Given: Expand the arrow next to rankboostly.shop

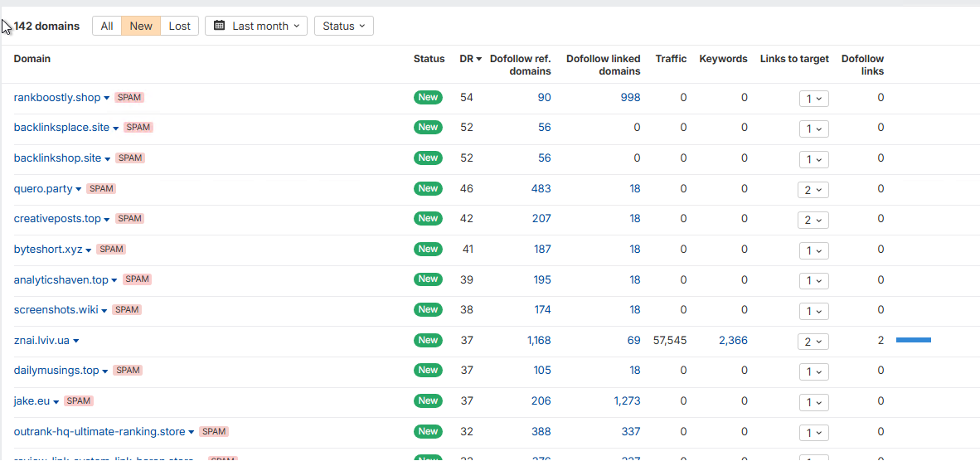Looking at the screenshot, I should (x=107, y=98).
